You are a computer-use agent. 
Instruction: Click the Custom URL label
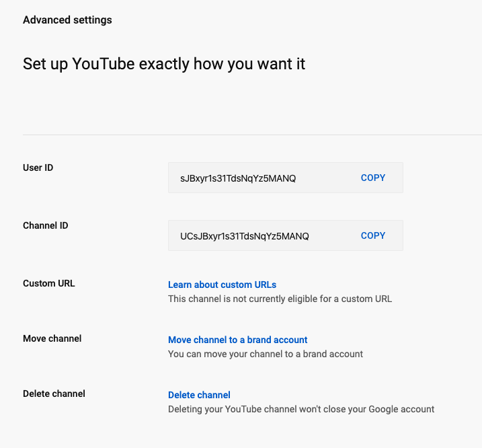[49, 283]
